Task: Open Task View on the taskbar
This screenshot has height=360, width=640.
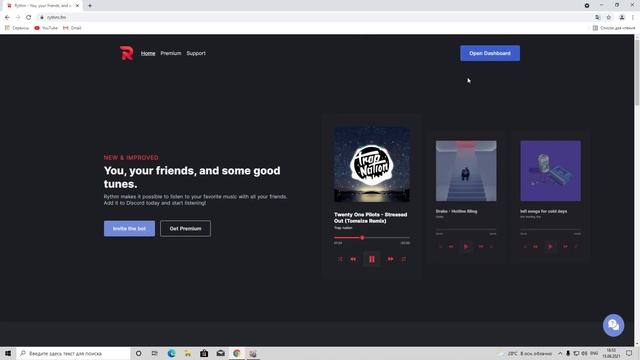Action: tap(155, 353)
